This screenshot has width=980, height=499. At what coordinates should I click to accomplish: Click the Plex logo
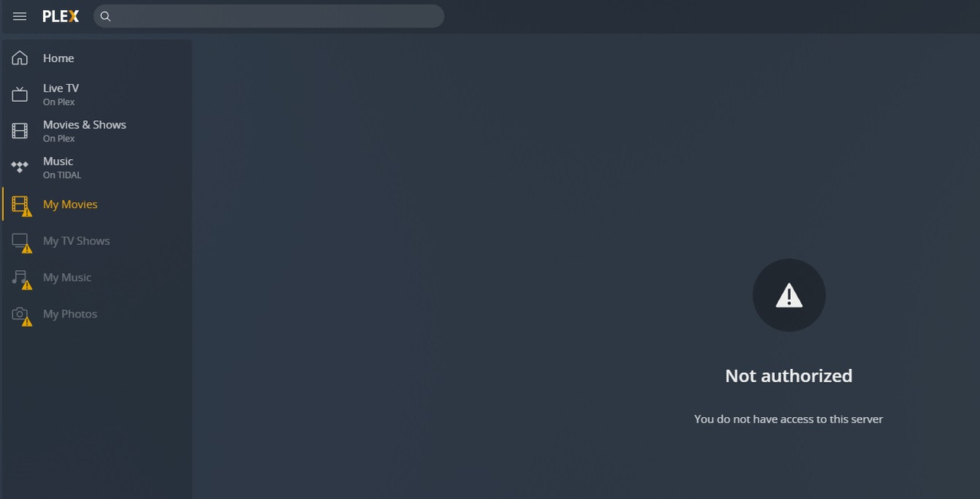tap(60, 16)
